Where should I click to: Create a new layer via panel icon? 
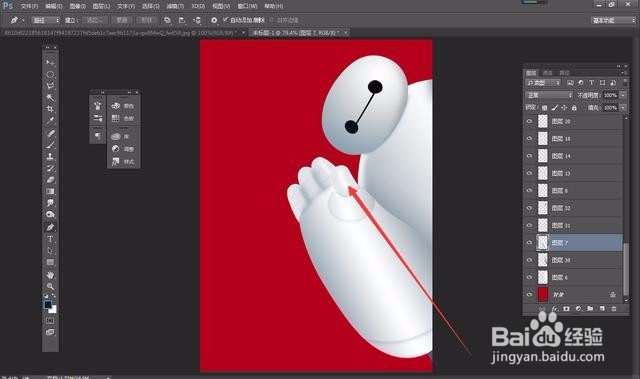tap(602, 309)
